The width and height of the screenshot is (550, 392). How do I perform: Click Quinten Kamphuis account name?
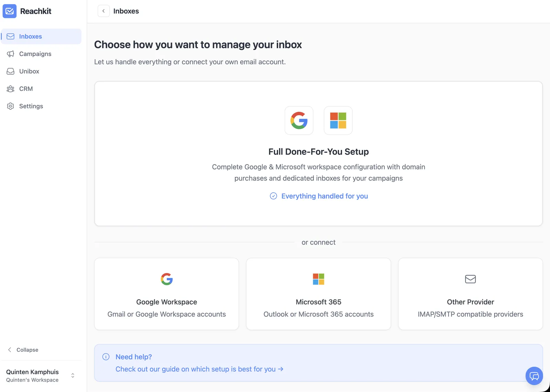tap(32, 372)
